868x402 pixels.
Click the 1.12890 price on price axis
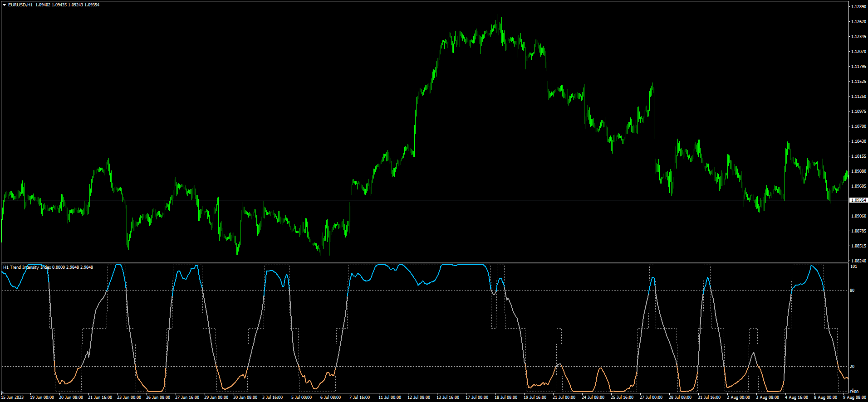pyautogui.click(x=858, y=7)
